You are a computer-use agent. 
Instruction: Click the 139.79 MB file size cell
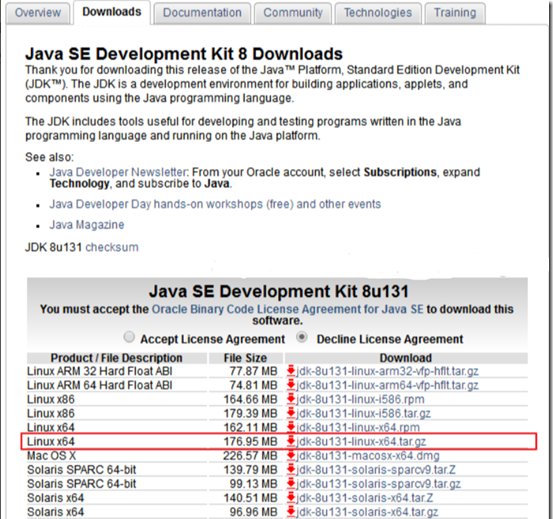(x=250, y=470)
